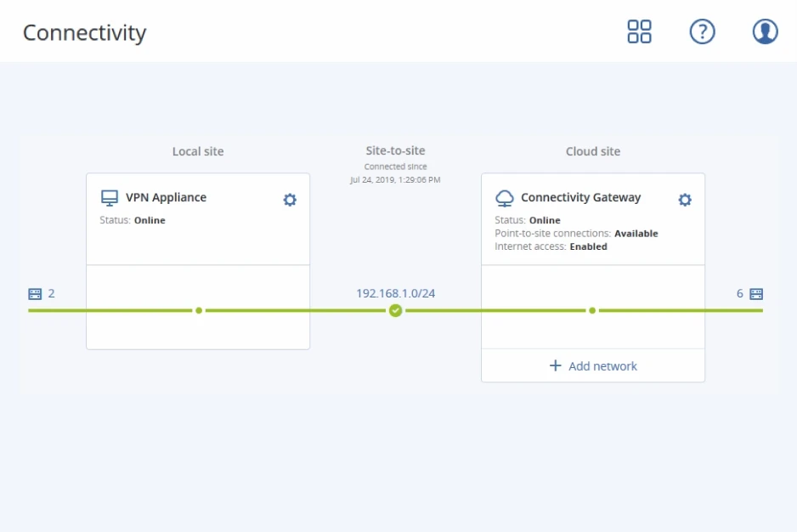This screenshot has height=532, width=797.
Task: Select the Connectivity Gateway title
Action: [580, 197]
